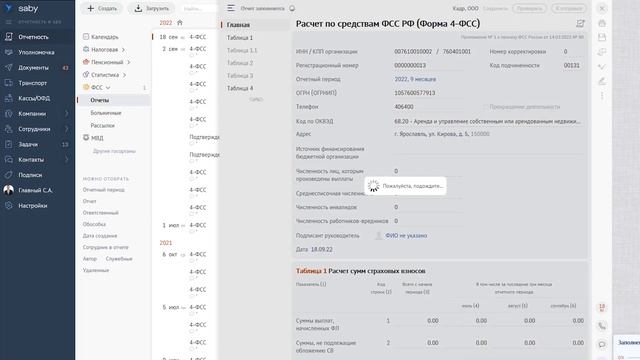The height and width of the screenshot is (360, 640).
Task: Click the Главный С.А. user avatar
Action: click(9, 190)
